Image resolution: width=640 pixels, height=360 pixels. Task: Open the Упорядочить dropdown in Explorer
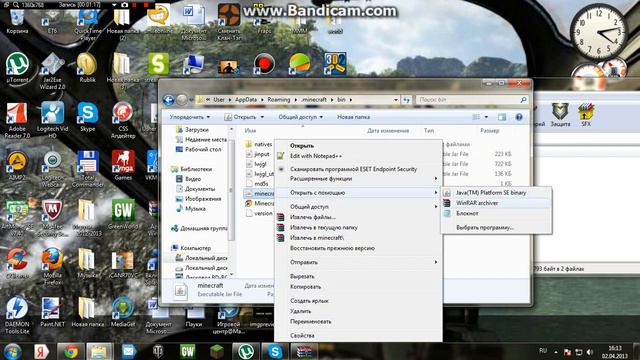click(x=190, y=117)
